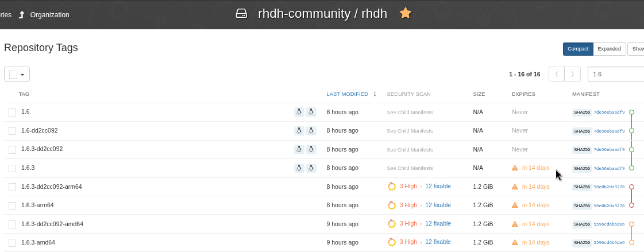Click red manifest dot for 1.6.3-dd2cc092-arm64

coord(631,187)
